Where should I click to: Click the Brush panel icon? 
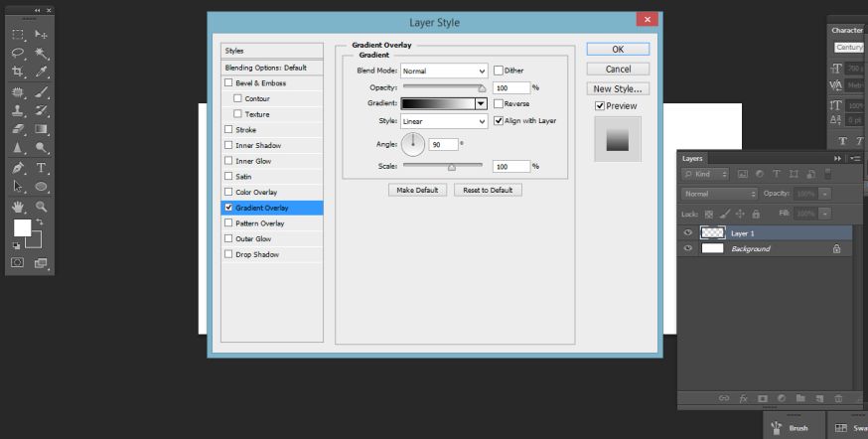click(x=778, y=427)
